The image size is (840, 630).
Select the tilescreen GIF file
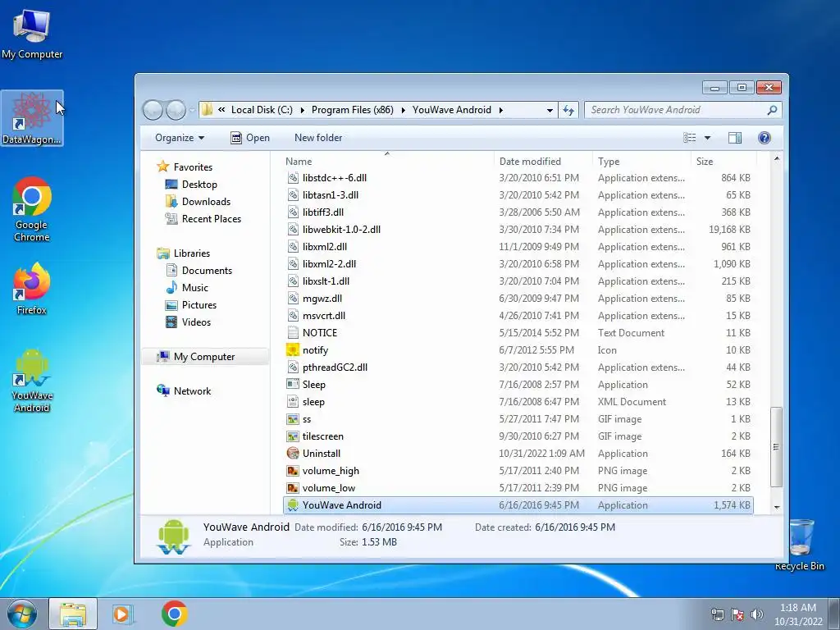(x=518, y=436)
